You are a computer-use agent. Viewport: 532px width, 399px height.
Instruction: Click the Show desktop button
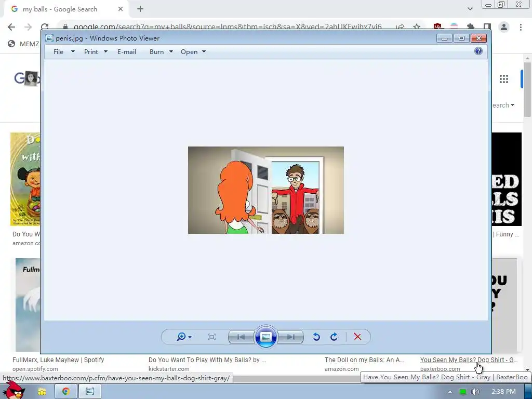click(528, 392)
